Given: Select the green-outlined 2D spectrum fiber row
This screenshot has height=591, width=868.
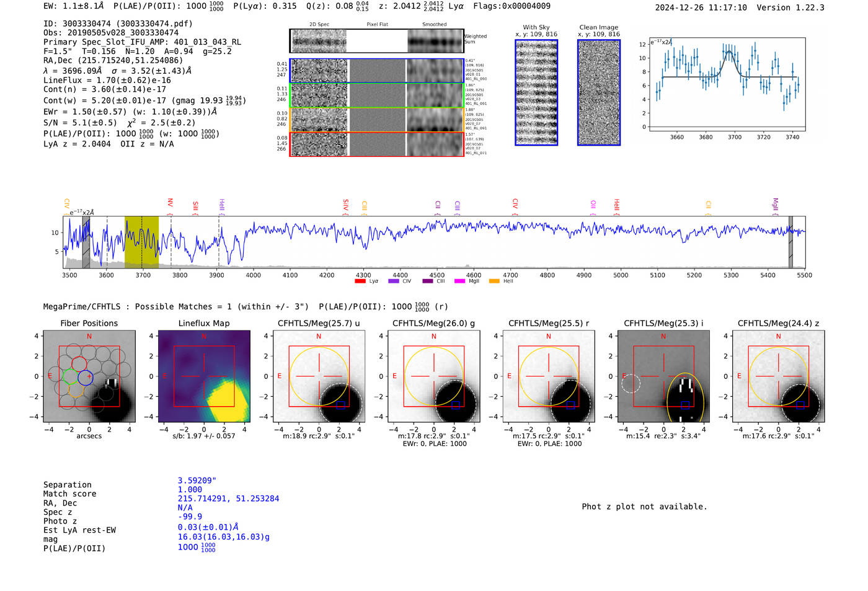Looking at the screenshot, I should (x=377, y=96).
